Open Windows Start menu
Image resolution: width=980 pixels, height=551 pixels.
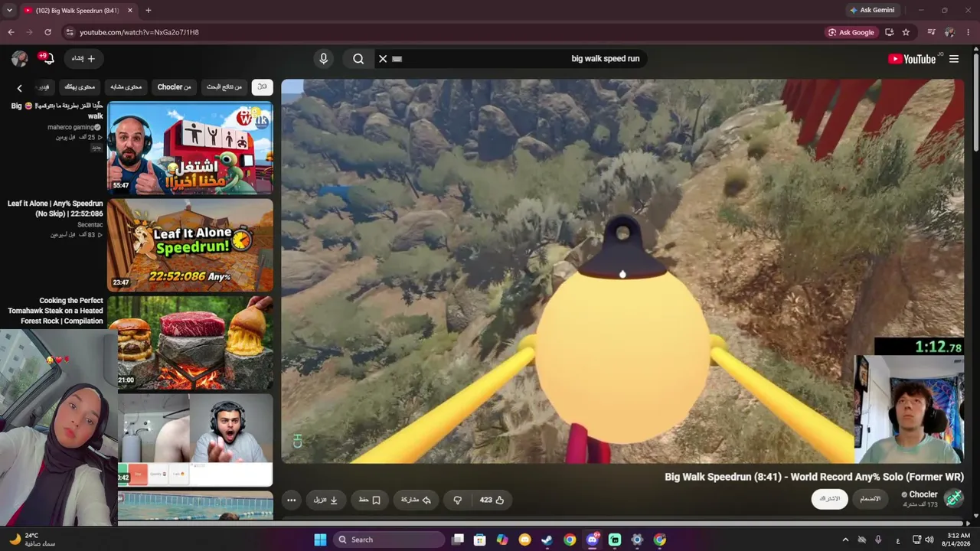(x=320, y=540)
